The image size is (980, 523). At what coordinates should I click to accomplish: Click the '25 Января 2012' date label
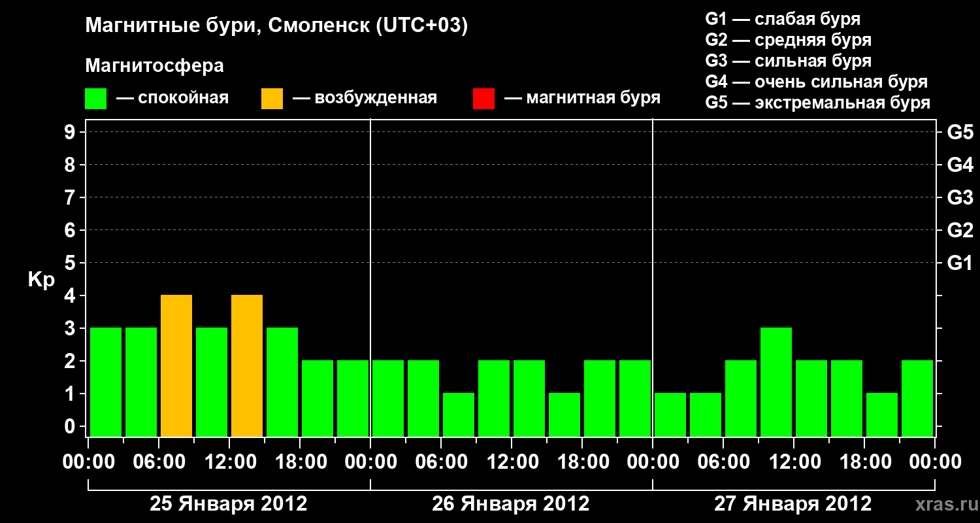(229, 503)
